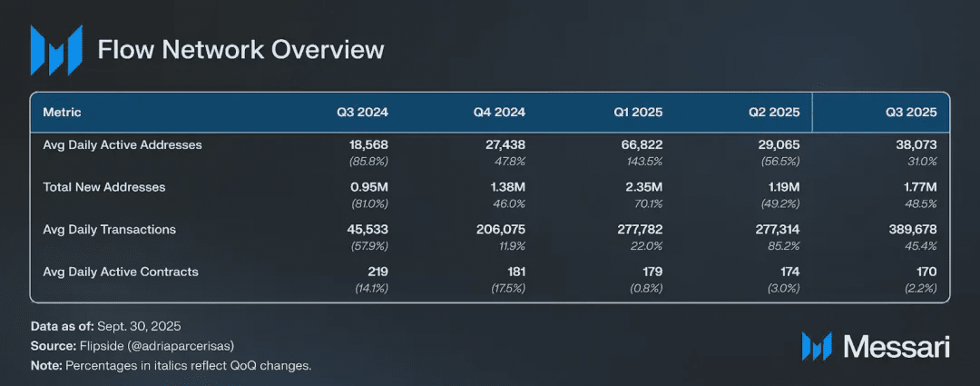Select the Q3 2024 column header
Image resolution: width=980 pixels, height=386 pixels.
click(x=362, y=113)
